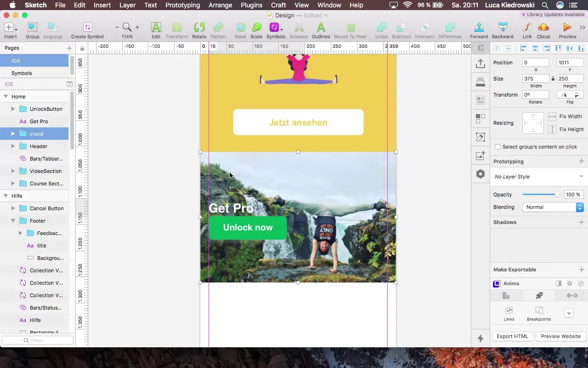Open the Layer menu
Image resolution: width=588 pixels, height=368 pixels.
[127, 5]
